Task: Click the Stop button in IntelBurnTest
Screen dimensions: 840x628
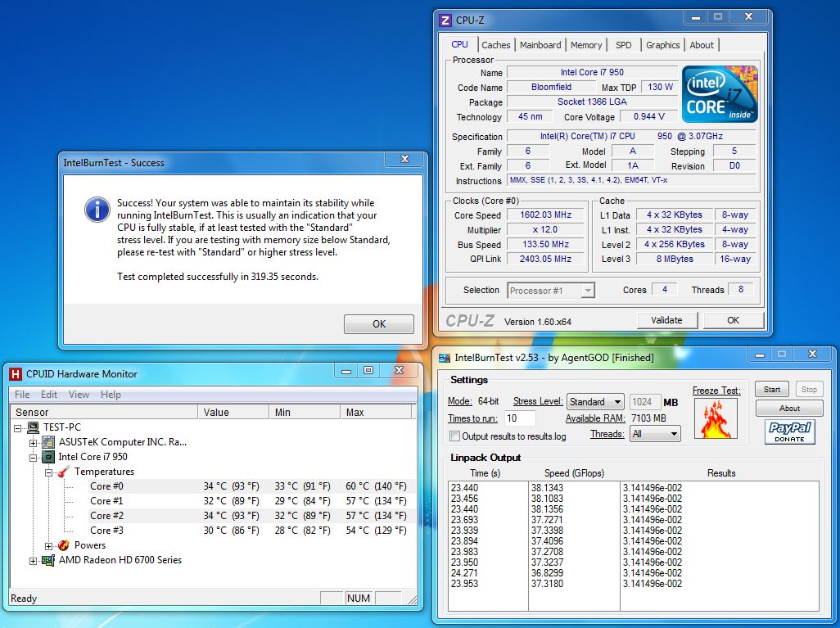Action: coord(809,390)
